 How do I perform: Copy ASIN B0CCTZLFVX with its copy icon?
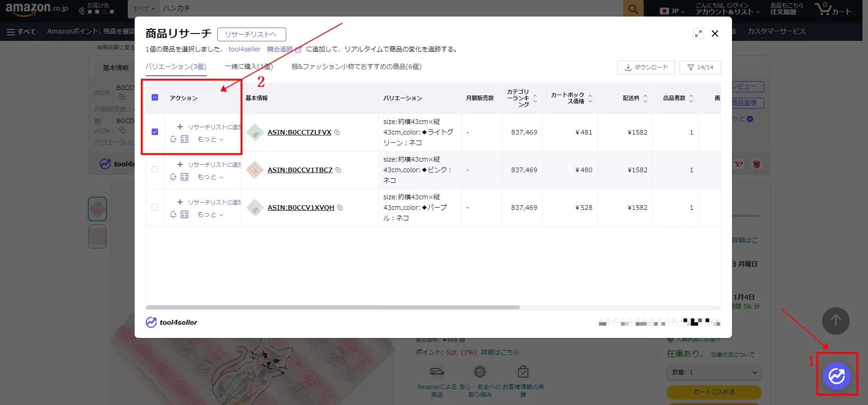pos(337,132)
